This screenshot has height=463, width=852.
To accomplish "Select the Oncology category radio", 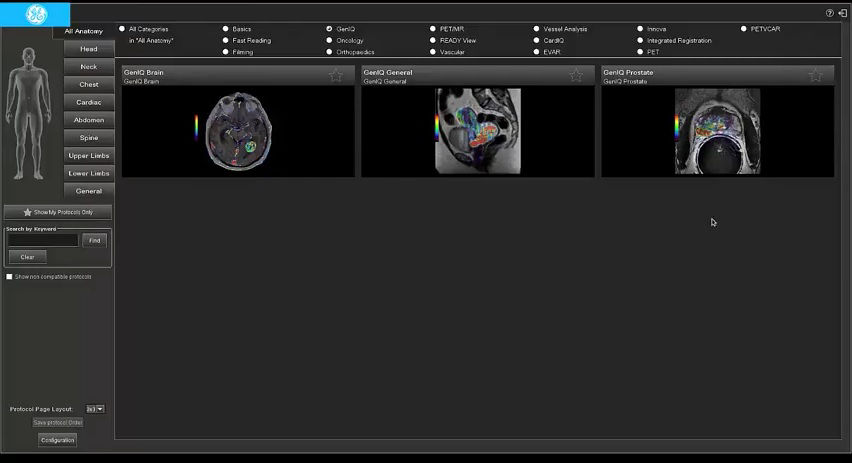I will click(x=329, y=40).
